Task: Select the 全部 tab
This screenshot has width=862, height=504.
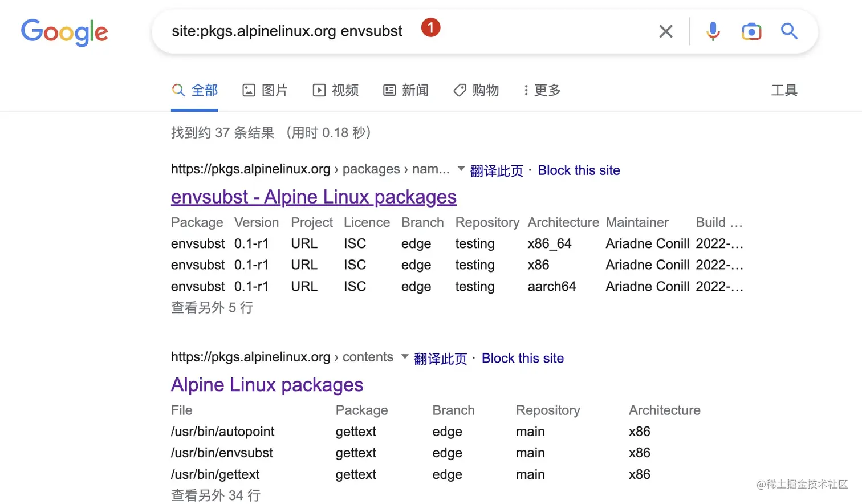Action: 194,90
